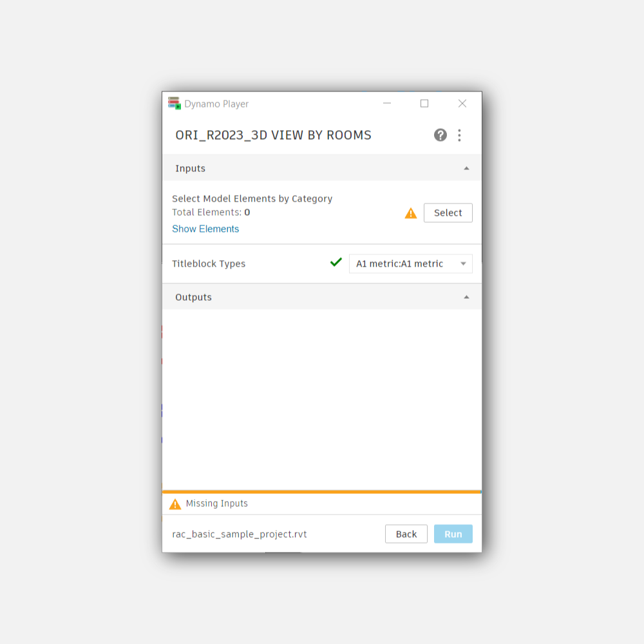The image size is (644, 644).
Task: Click the rac_basic_sample_project.rvt file name
Action: coord(240,534)
